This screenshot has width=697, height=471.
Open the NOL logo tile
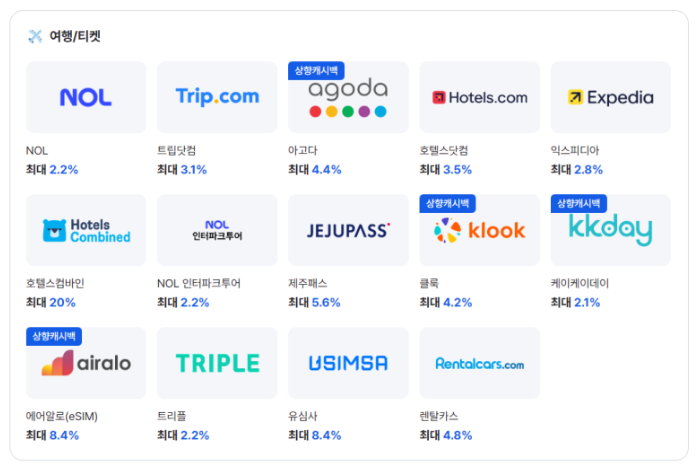(86, 97)
